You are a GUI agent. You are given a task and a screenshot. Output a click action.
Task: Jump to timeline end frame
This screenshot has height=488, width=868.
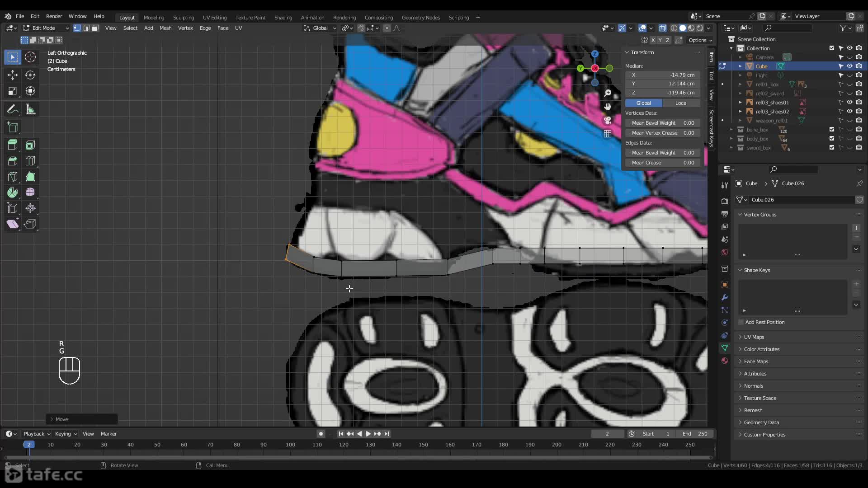coord(387,434)
